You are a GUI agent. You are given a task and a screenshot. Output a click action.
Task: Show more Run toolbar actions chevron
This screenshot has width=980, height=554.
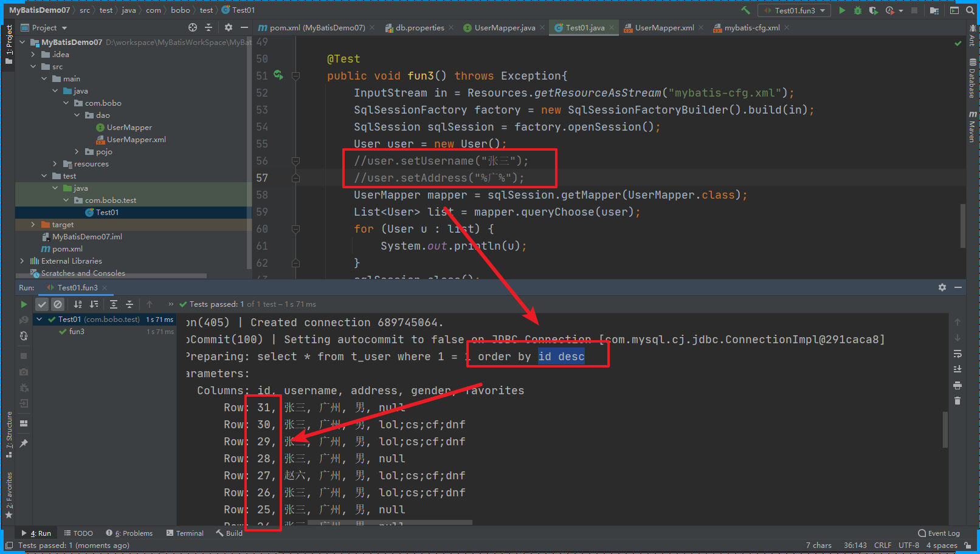click(x=171, y=304)
